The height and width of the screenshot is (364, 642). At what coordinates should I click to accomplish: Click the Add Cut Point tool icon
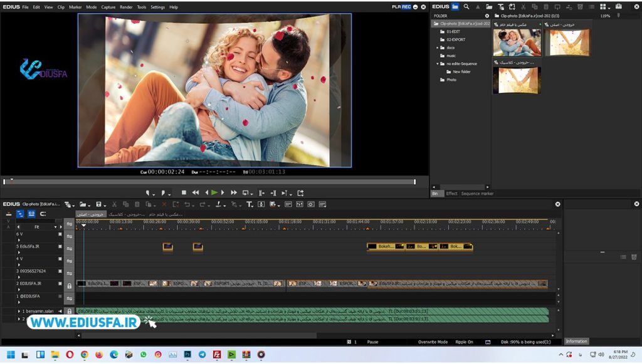(219, 204)
